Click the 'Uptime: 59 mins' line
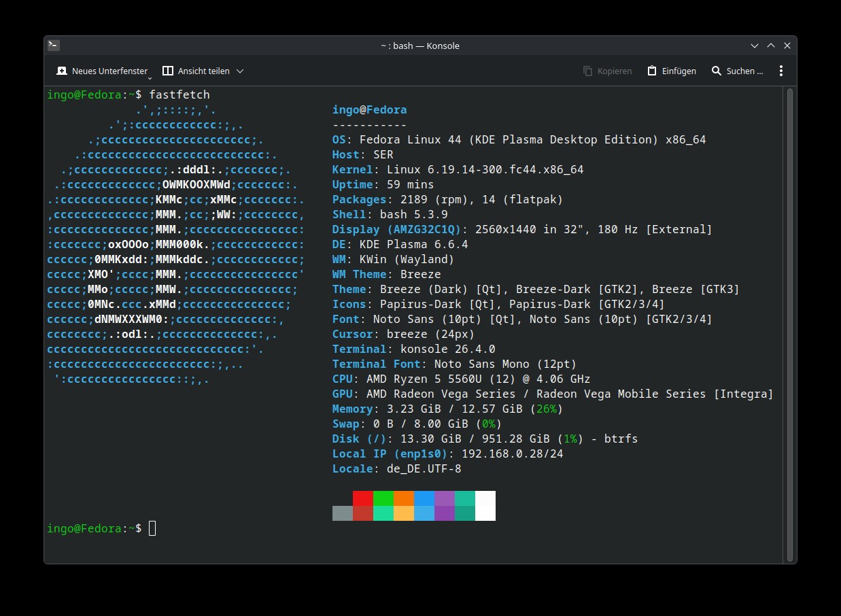This screenshot has height=616, width=841. 383,184
